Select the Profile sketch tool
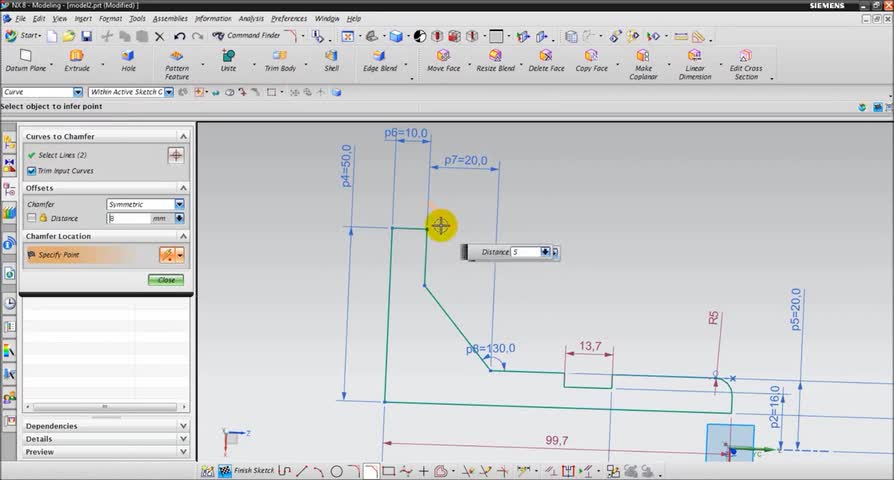 [285, 471]
